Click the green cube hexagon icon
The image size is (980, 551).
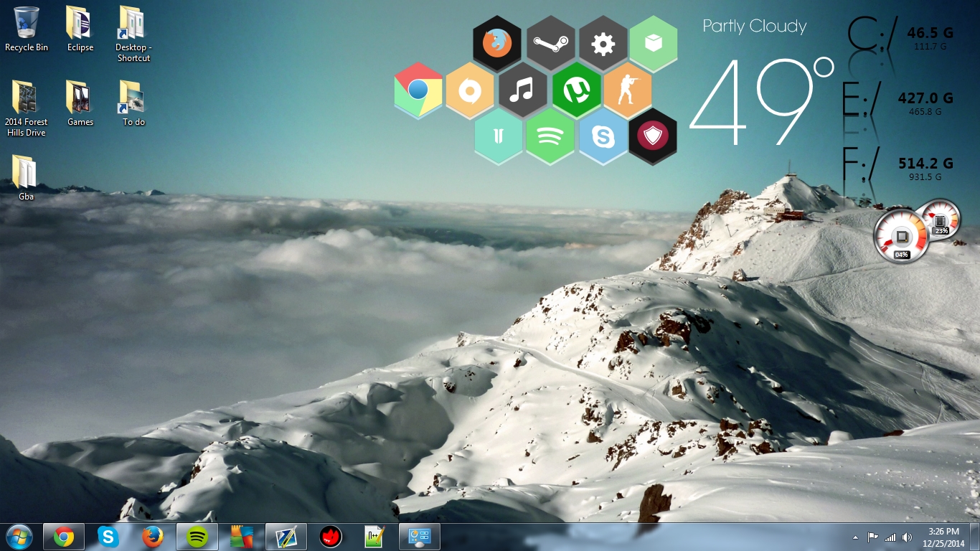pos(654,44)
